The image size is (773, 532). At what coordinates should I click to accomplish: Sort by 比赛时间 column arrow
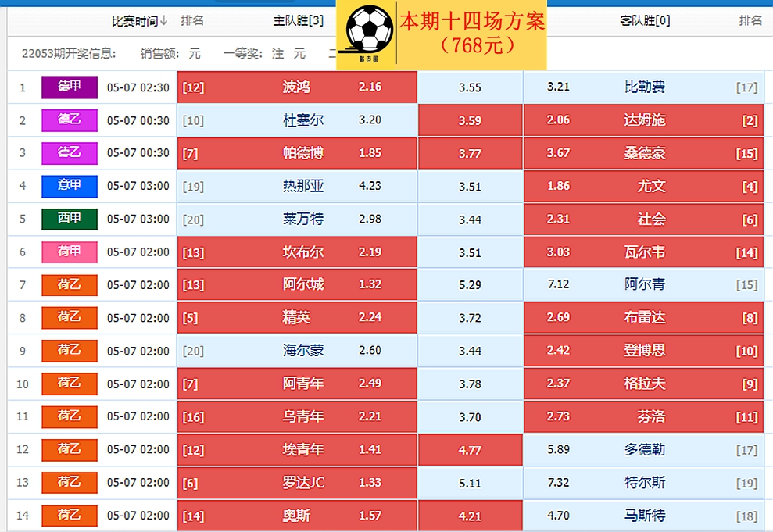(163, 20)
